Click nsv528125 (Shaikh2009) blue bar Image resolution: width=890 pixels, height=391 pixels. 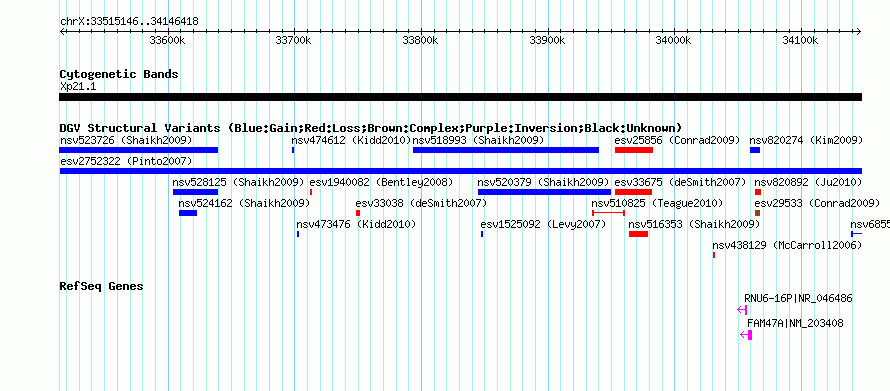click(195, 192)
